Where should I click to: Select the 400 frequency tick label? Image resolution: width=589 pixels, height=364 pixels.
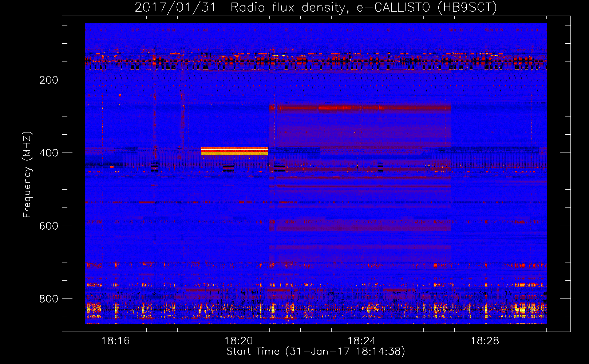point(49,153)
